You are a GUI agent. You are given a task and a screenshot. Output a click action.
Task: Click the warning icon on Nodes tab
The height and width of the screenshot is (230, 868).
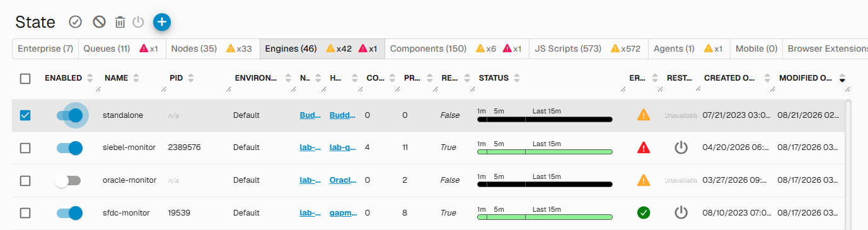[231, 49]
